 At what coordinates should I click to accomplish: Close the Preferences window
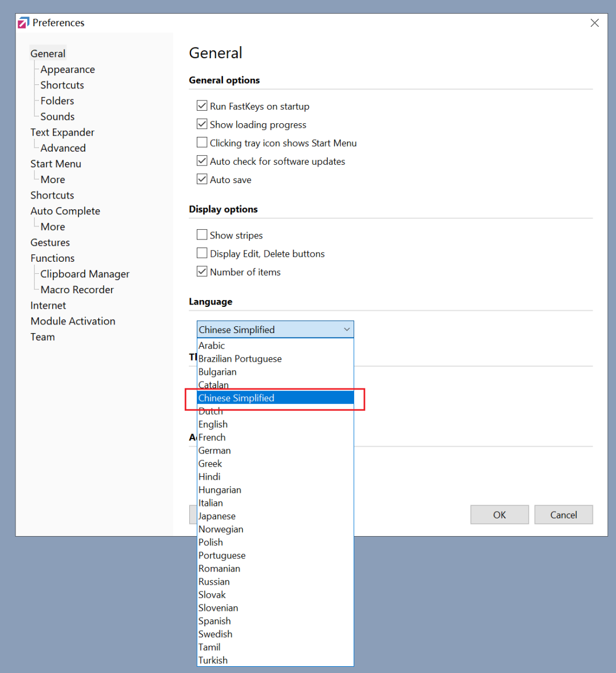point(594,23)
